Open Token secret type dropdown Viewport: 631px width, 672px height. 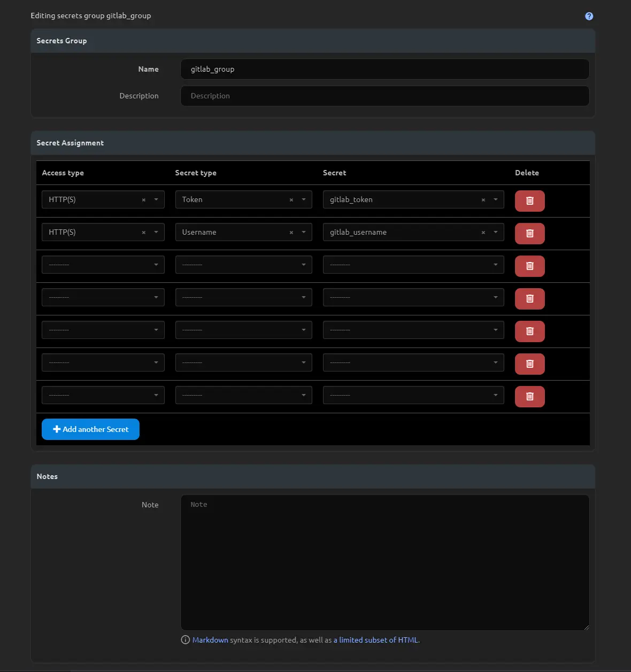(303, 199)
